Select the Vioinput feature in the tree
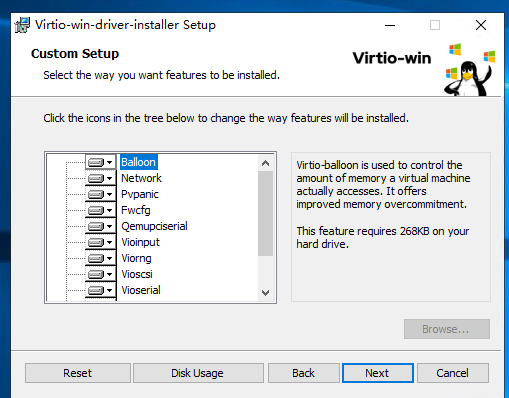509x398 pixels. coord(140,242)
